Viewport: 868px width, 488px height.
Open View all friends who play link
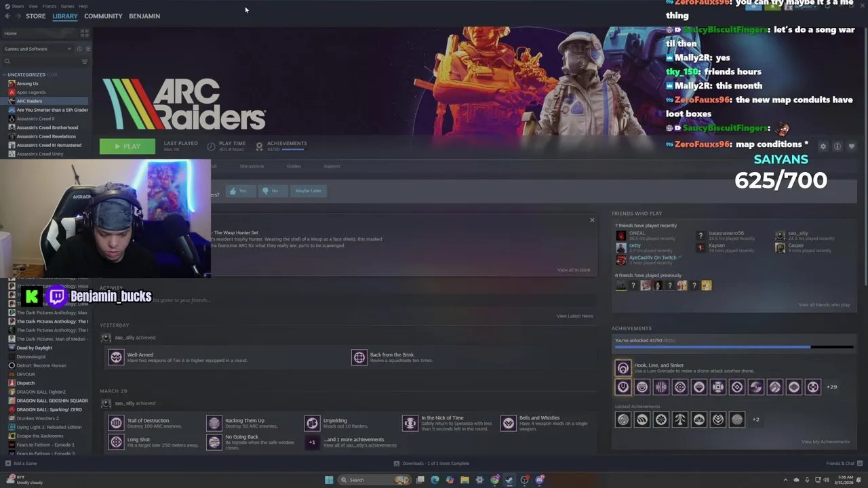coord(824,305)
